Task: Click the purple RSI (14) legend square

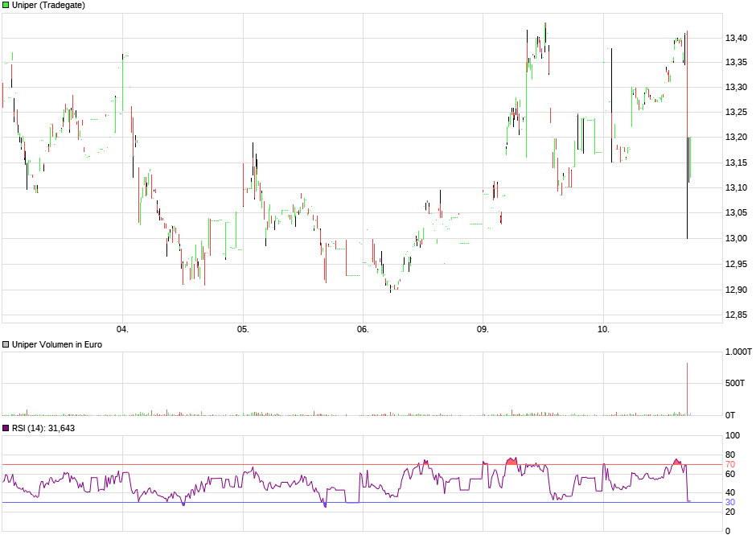Action: 6,428
